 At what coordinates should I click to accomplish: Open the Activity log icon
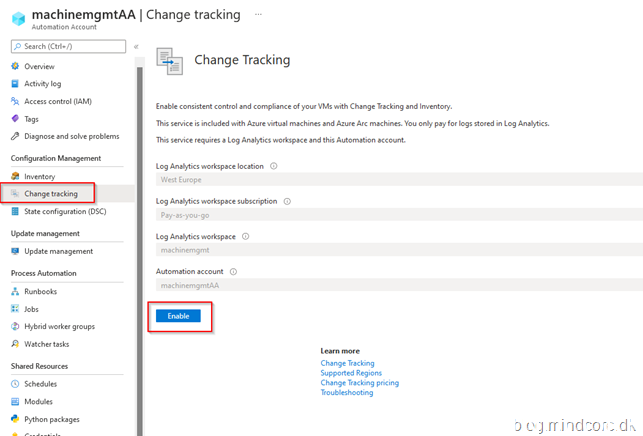[15, 84]
